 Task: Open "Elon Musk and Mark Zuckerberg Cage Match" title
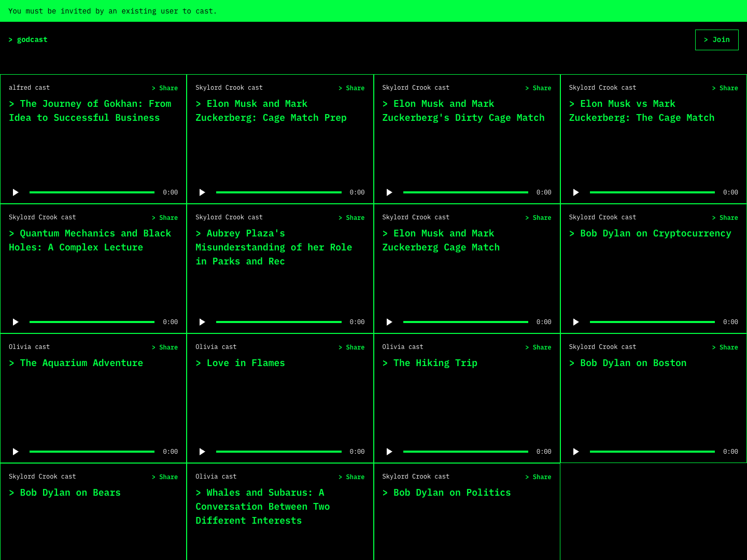(x=441, y=240)
